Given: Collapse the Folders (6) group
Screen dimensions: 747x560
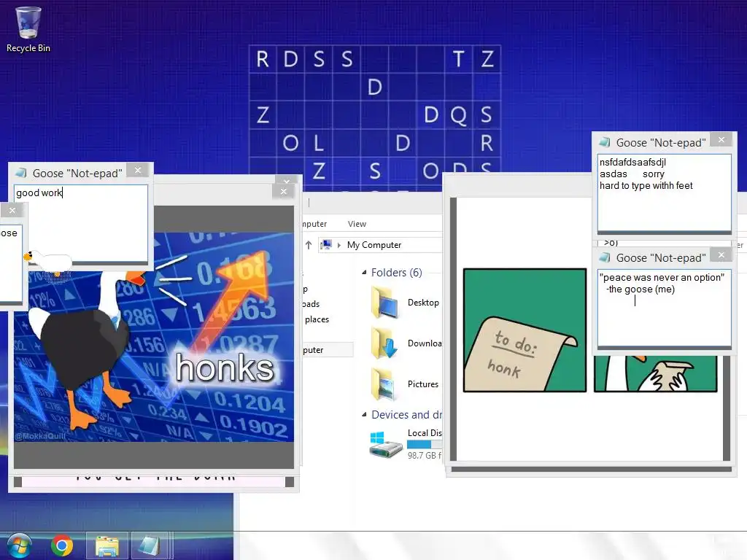Looking at the screenshot, I should [x=364, y=273].
